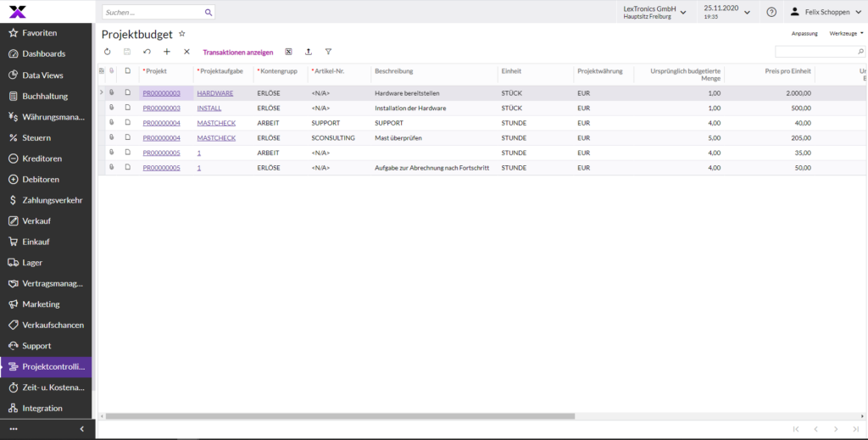The height and width of the screenshot is (440, 868).
Task: Click the save disk icon
Action: [127, 52]
